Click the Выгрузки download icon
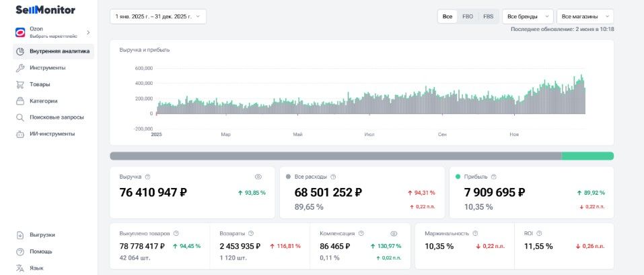644x275 pixels. (x=20, y=235)
